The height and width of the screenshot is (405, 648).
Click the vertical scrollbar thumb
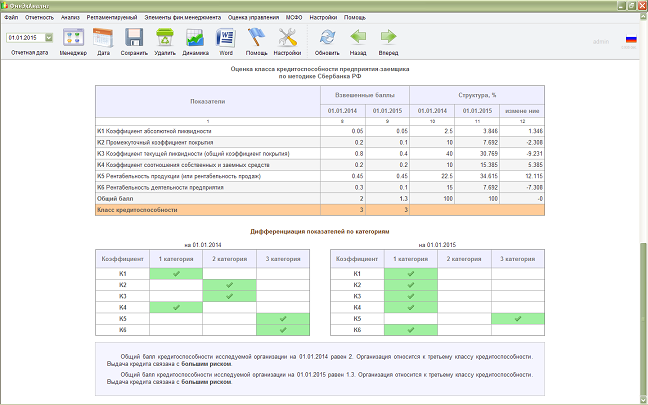[643, 318]
